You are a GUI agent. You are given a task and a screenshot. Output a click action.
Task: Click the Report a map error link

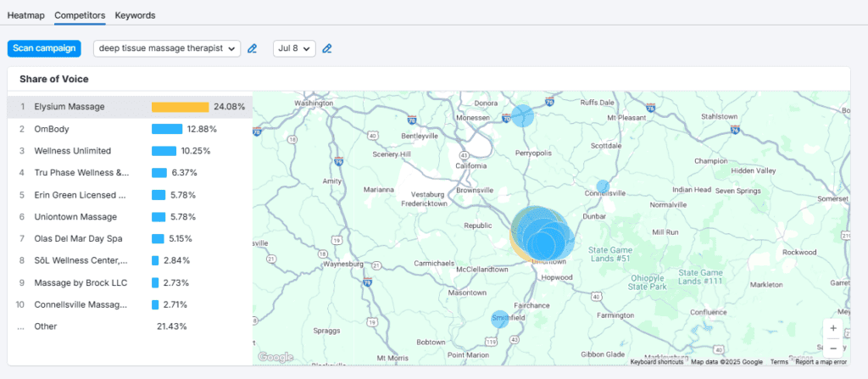click(821, 362)
